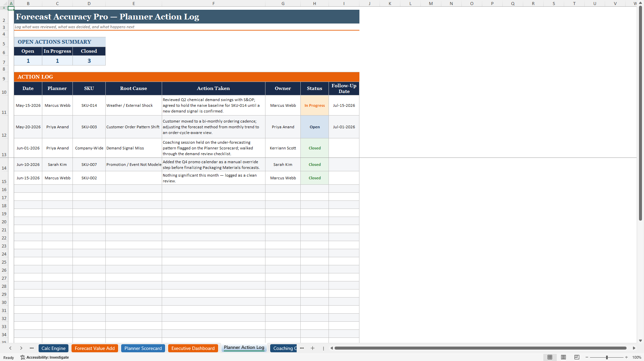The image size is (644, 361).
Task: Switch to Executive Dashboard tab
Action: click(x=193, y=348)
